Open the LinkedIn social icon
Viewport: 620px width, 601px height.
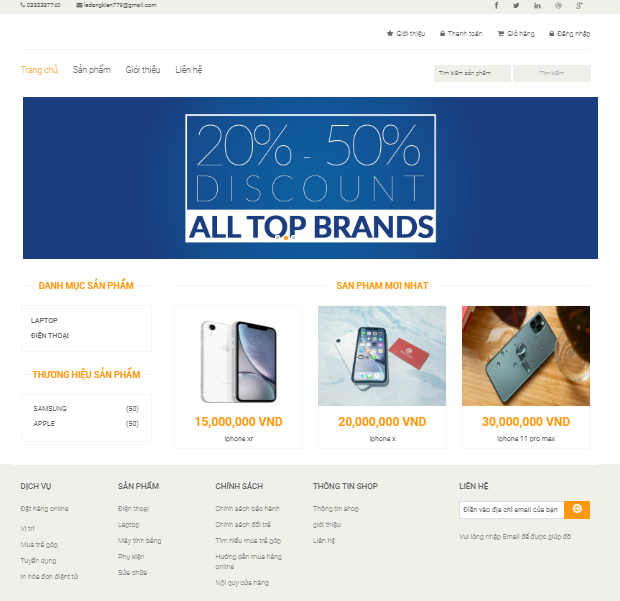pos(537,6)
